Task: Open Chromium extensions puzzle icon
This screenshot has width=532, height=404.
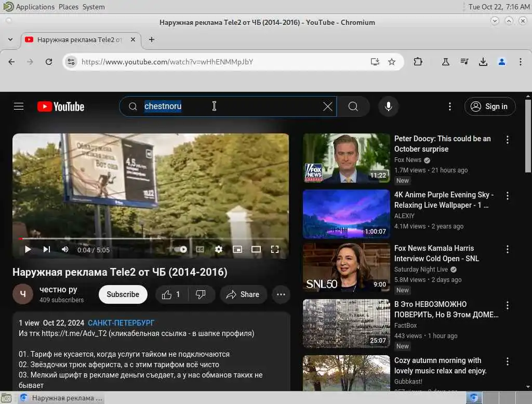Action: pyautogui.click(x=418, y=62)
